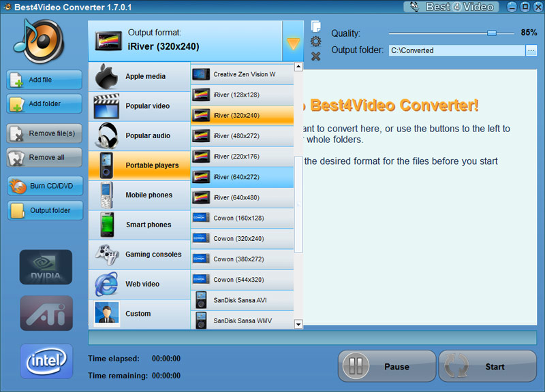This screenshot has height=392, width=545.
Task: Select the Portable players category
Action: [x=140, y=165]
